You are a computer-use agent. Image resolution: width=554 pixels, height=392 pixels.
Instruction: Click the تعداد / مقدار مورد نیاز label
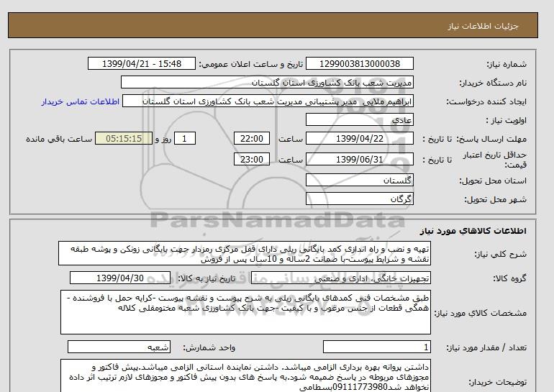[486, 348]
